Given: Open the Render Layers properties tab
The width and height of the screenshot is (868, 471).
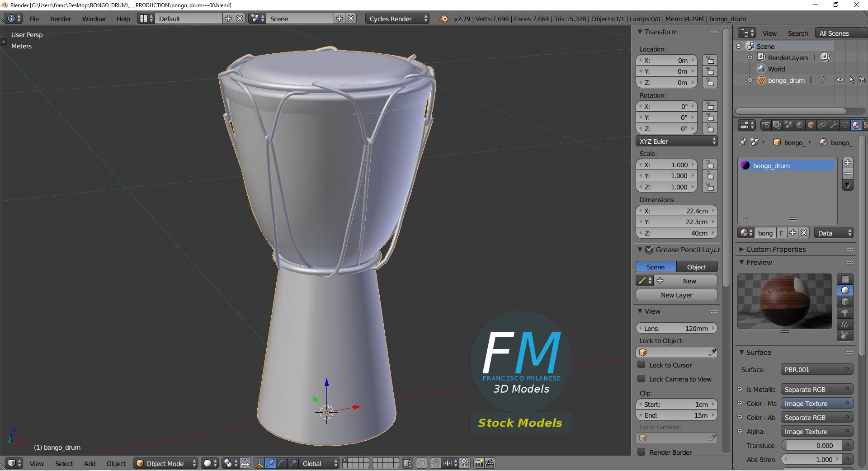Looking at the screenshot, I should coord(777,125).
